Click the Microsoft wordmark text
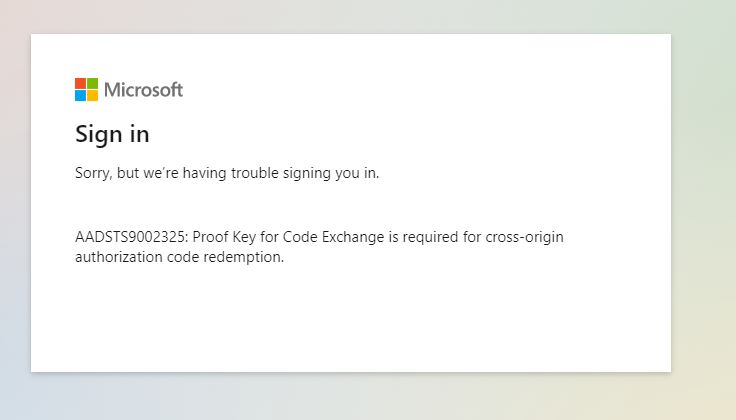736x420 pixels. click(x=143, y=90)
